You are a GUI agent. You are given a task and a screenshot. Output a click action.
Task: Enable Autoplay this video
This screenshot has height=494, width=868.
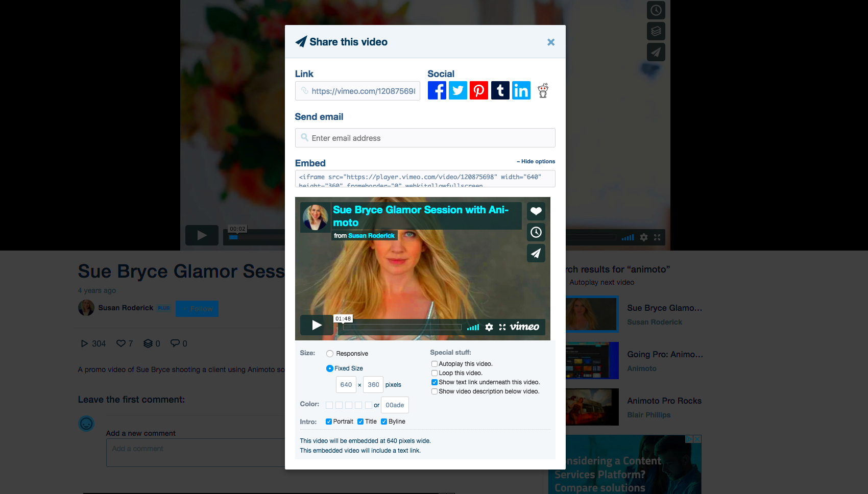click(435, 363)
